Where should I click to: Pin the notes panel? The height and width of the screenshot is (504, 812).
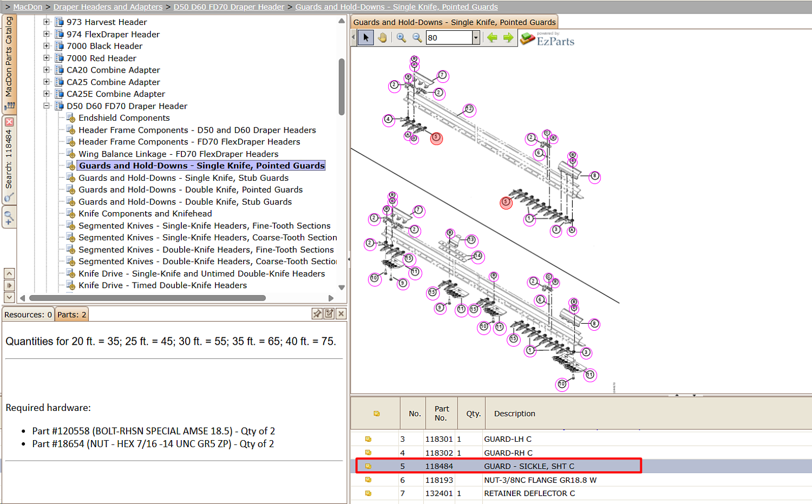[317, 313]
